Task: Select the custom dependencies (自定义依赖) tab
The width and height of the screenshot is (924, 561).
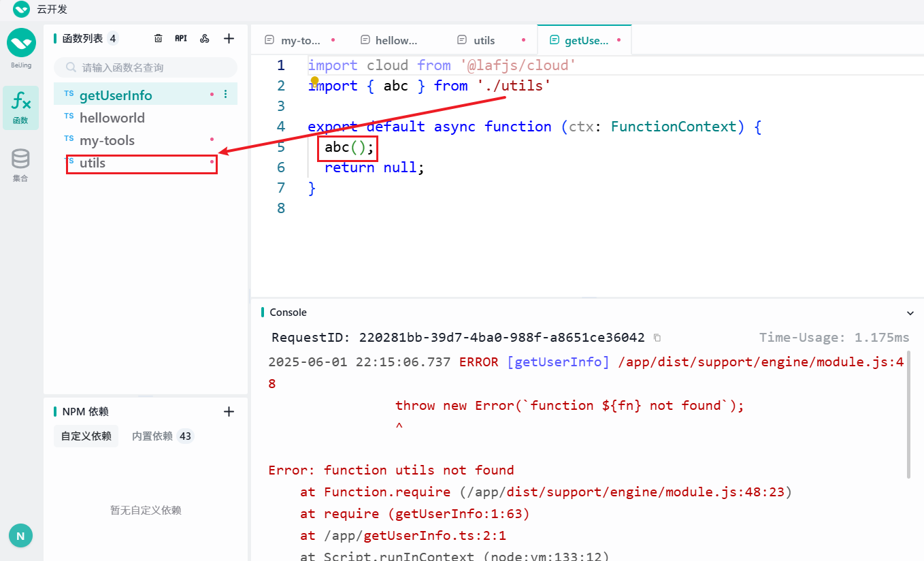Action: coord(86,436)
